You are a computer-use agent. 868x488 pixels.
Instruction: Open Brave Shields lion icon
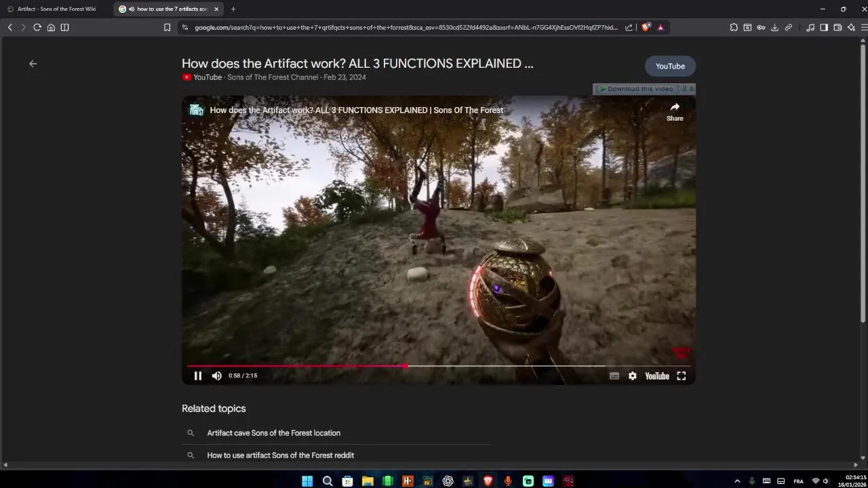tap(646, 27)
